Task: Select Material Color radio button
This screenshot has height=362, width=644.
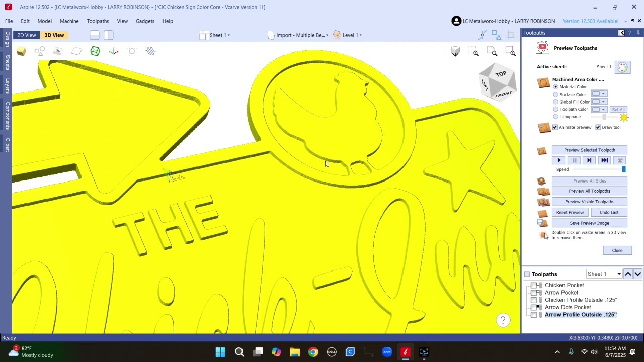Action: coord(556,87)
